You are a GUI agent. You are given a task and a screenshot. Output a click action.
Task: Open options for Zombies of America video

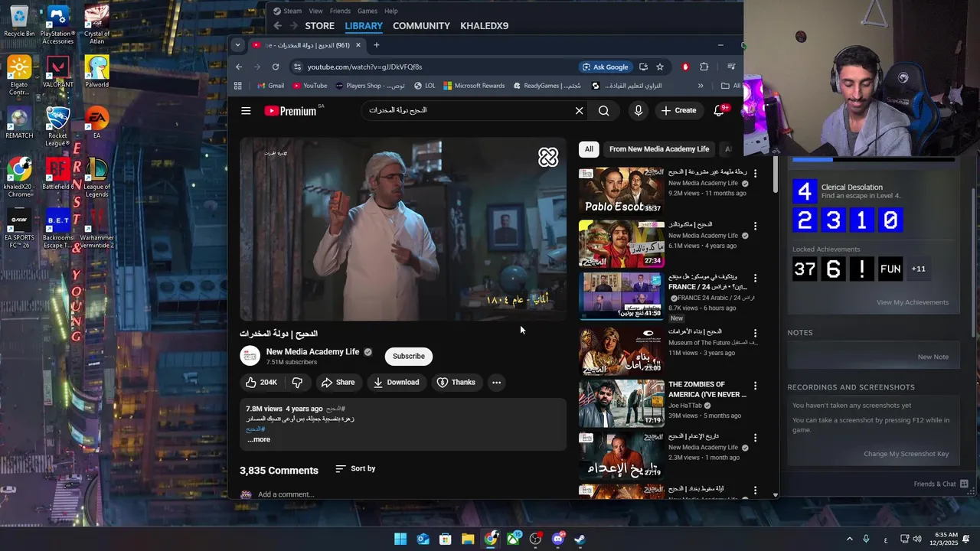point(755,386)
